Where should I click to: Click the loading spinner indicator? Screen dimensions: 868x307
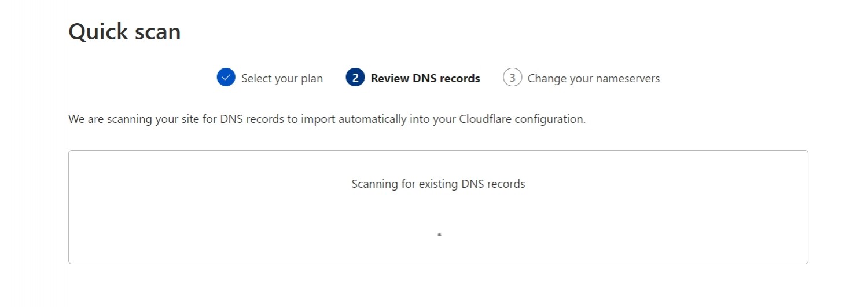[x=440, y=235]
